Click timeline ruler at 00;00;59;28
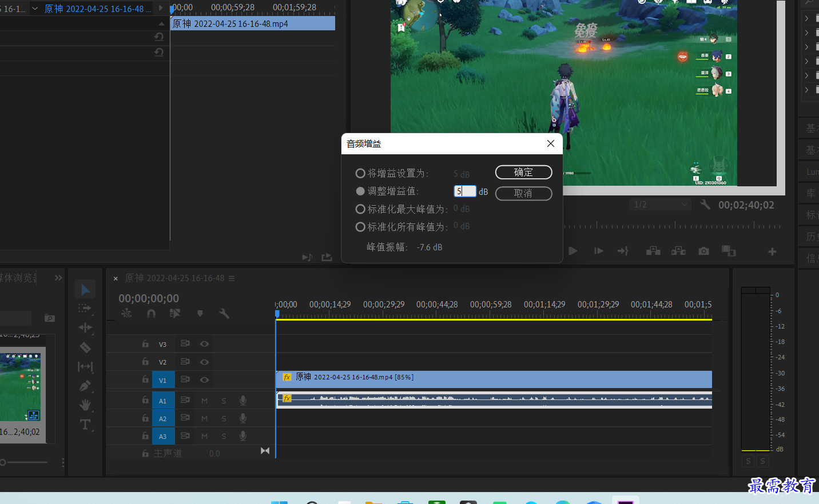Screen dimensions: 819x504 [491, 305]
